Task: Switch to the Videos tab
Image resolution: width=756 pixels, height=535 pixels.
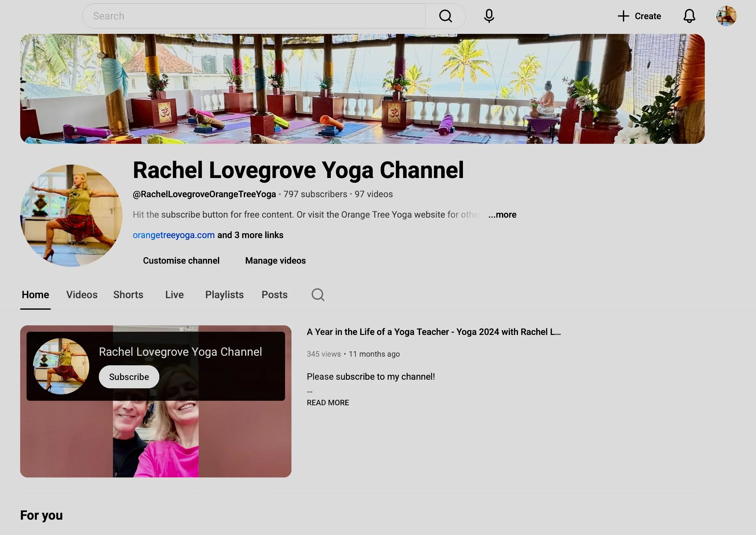Action: 82,295
